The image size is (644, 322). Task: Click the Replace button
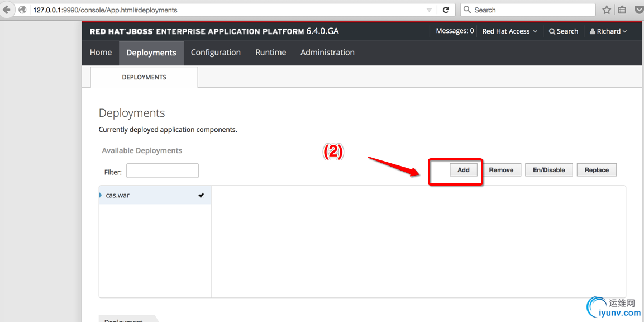pyautogui.click(x=597, y=170)
